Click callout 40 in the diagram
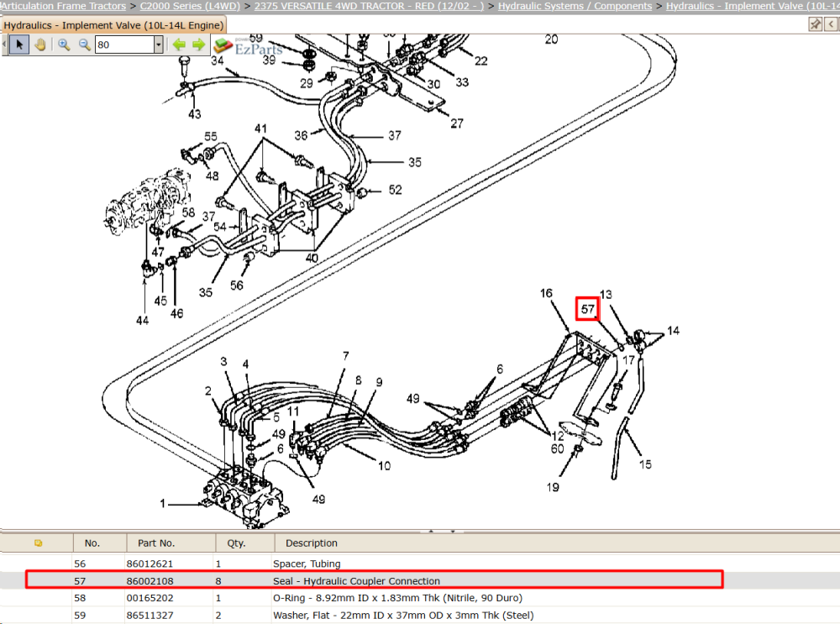840x624 pixels. pyautogui.click(x=312, y=258)
